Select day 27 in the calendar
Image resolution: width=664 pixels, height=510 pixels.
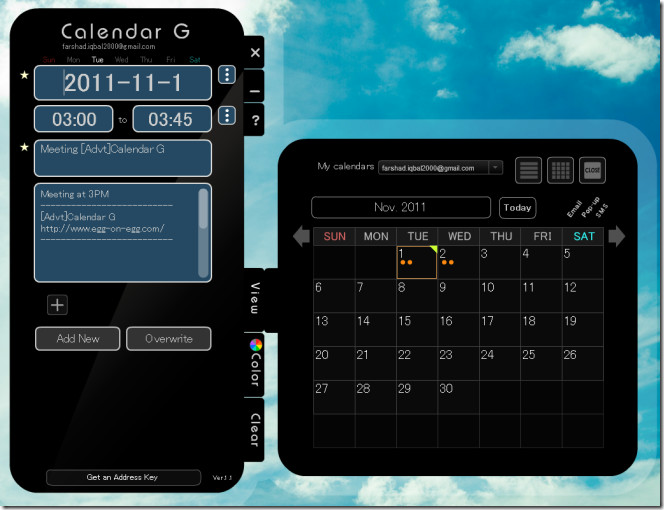click(x=334, y=397)
